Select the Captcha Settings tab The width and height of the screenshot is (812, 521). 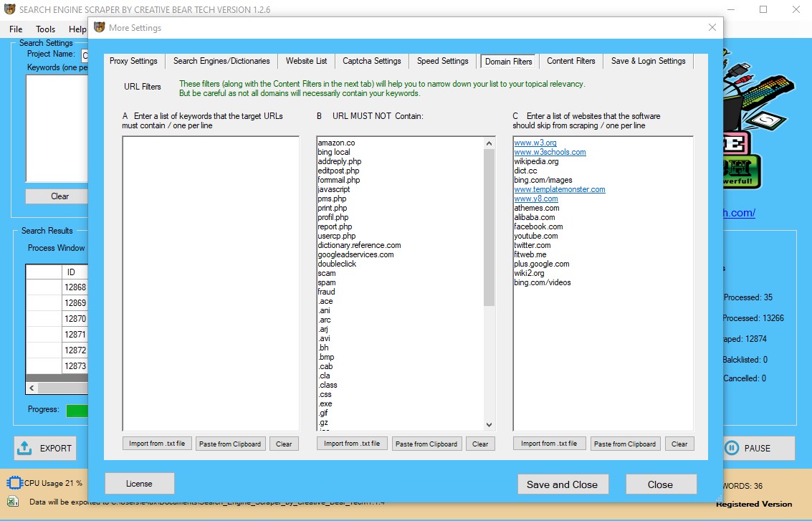click(x=371, y=62)
